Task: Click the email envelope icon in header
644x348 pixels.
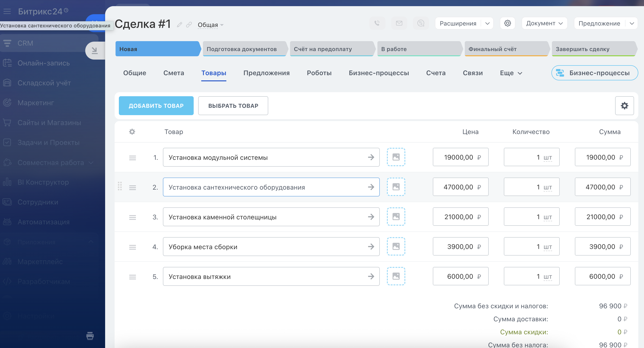Action: (399, 23)
